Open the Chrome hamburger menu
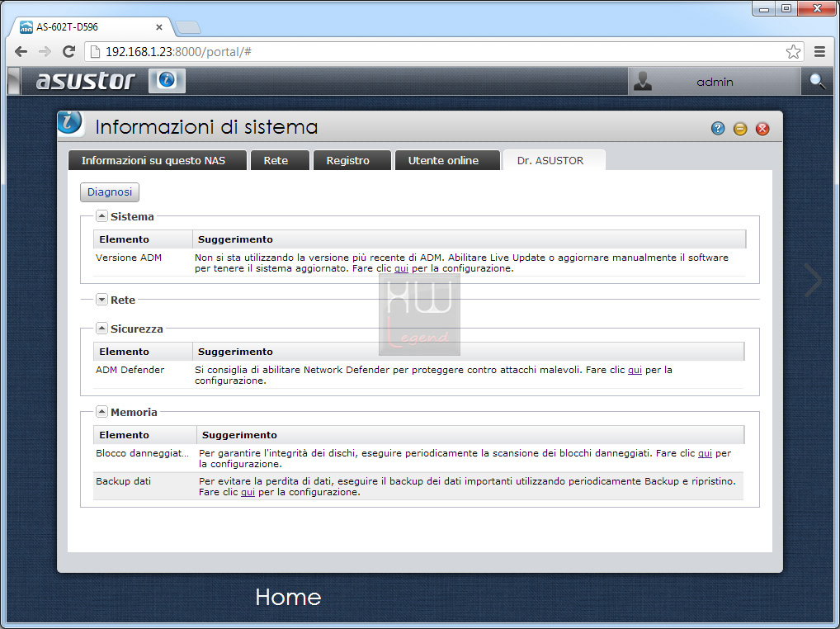This screenshot has height=629, width=840. coord(819,51)
